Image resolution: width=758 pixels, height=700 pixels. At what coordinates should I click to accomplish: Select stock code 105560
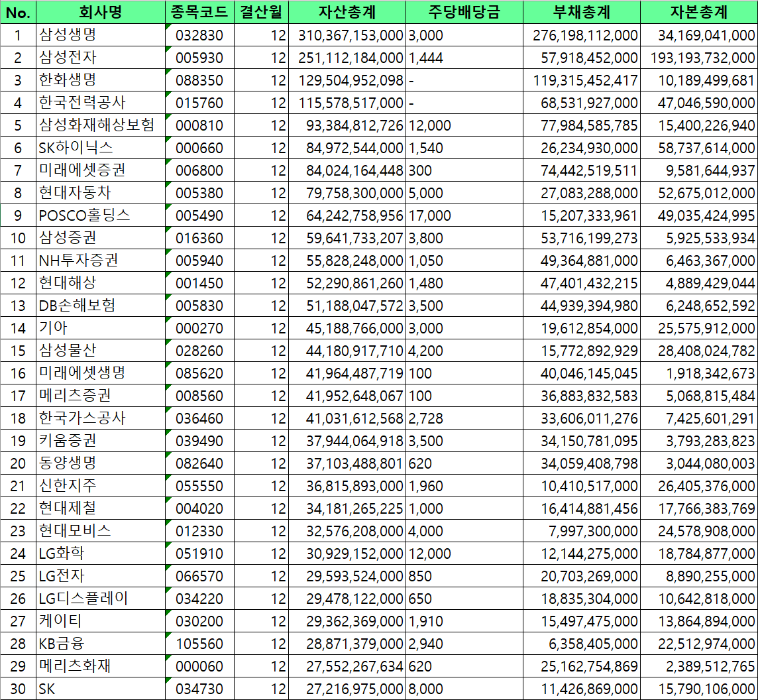(199, 644)
